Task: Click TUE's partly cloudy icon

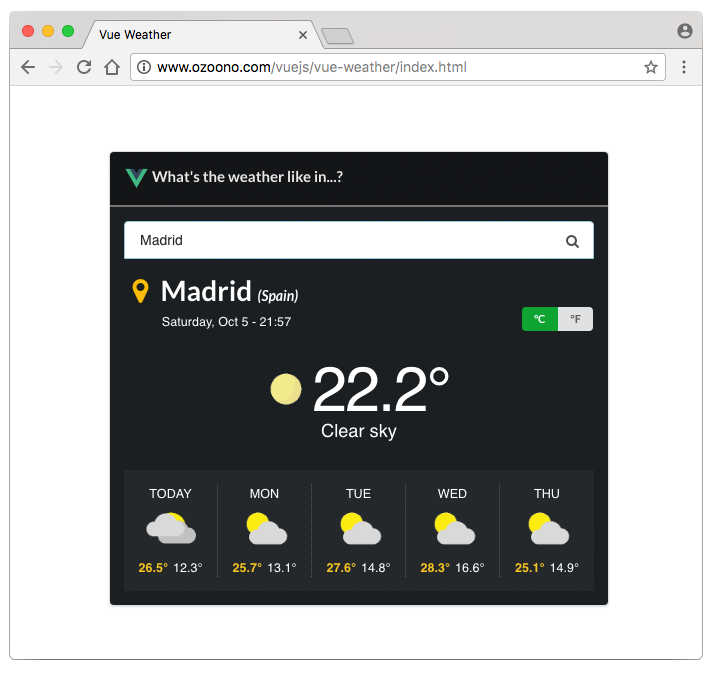Action: tap(361, 528)
